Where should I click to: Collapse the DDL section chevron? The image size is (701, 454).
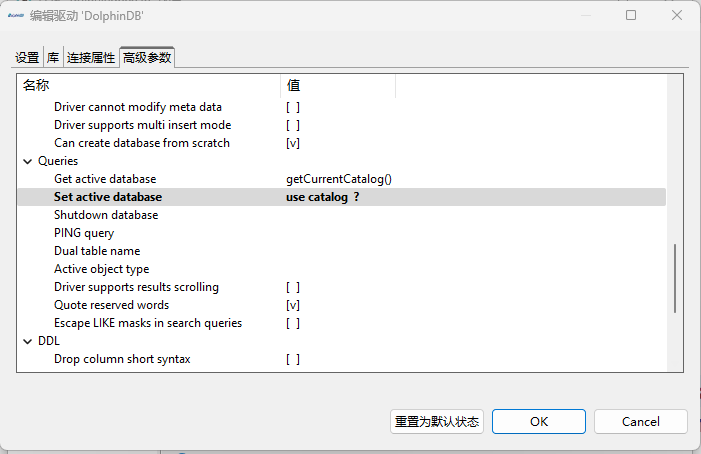pyautogui.click(x=27, y=341)
